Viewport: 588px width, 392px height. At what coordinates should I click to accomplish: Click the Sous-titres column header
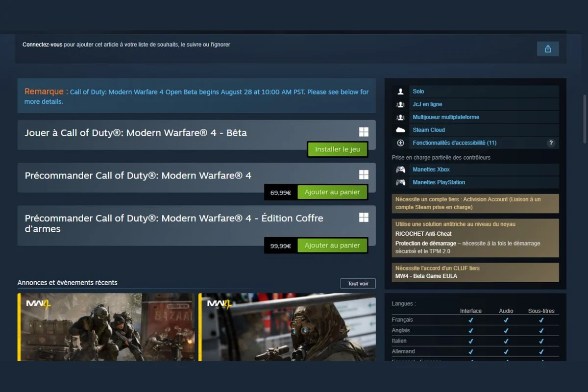click(x=541, y=311)
